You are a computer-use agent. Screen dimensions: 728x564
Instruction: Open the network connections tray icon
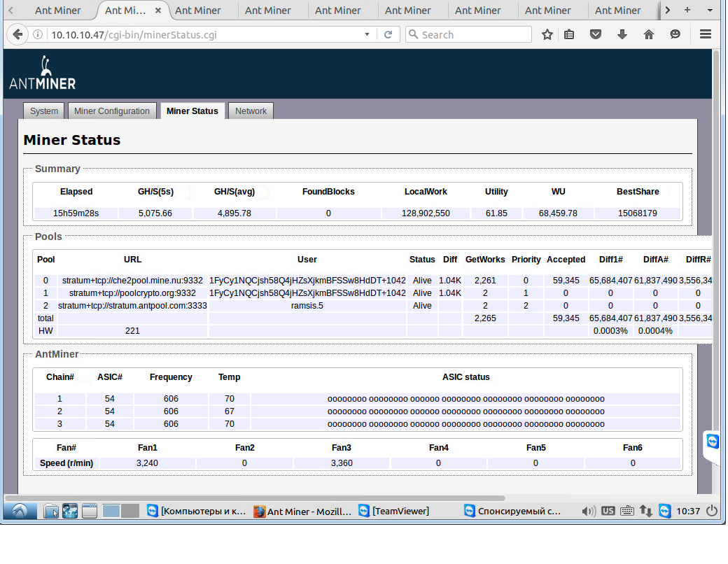pyautogui.click(x=646, y=511)
